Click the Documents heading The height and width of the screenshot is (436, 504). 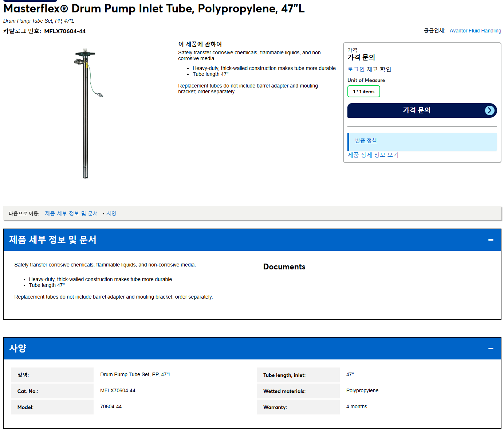point(284,267)
